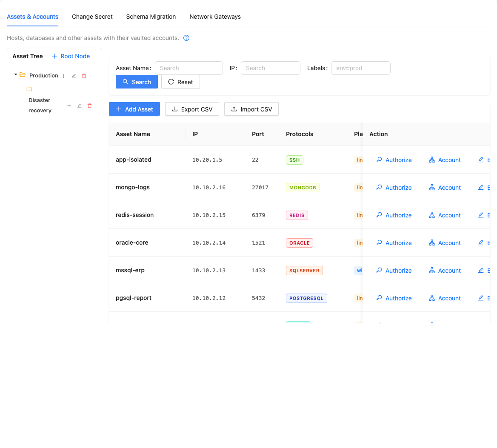
Task: Click the app-isolated asset name
Action: pyautogui.click(x=134, y=160)
